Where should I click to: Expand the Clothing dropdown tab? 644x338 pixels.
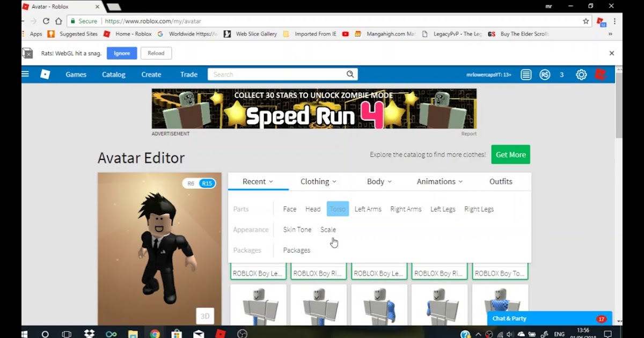click(x=319, y=181)
